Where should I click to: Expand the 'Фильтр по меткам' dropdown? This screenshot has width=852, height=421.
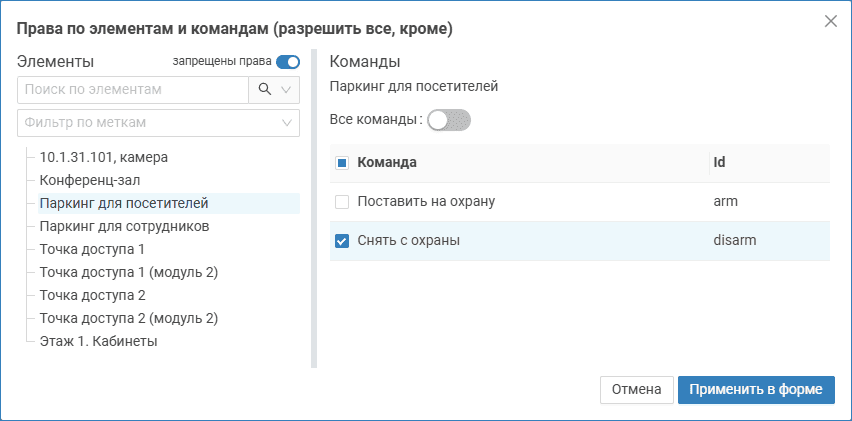point(288,123)
